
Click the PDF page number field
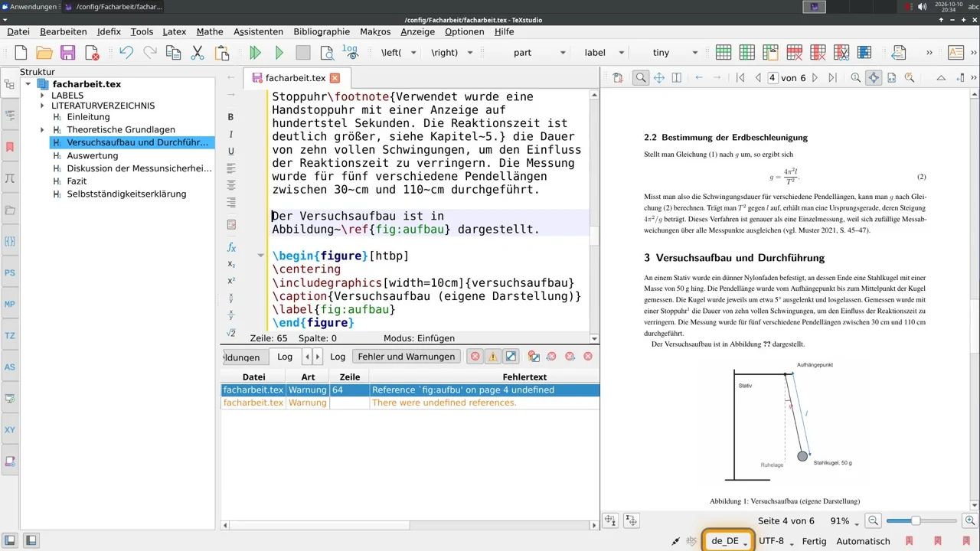tap(773, 78)
